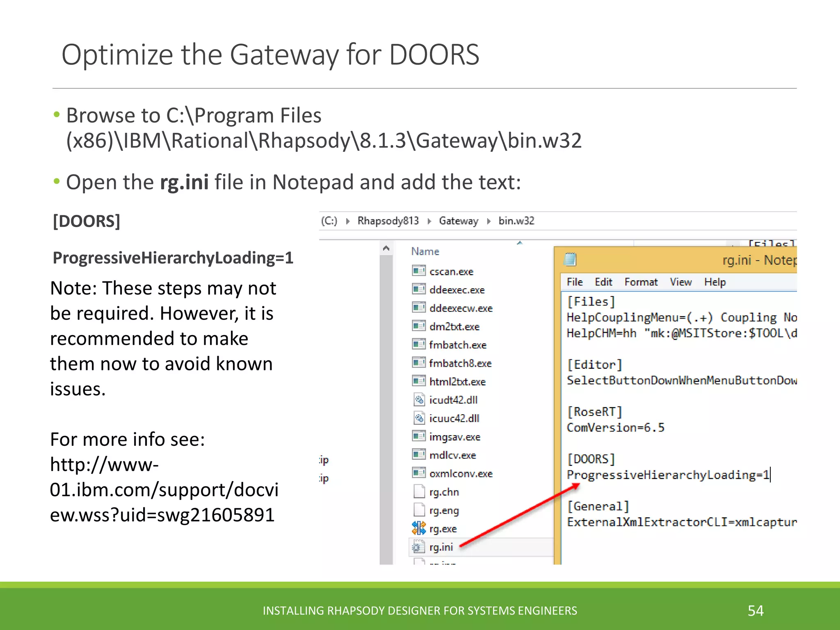
Task: Click the [General] section line in Notepad
Action: pos(598,507)
